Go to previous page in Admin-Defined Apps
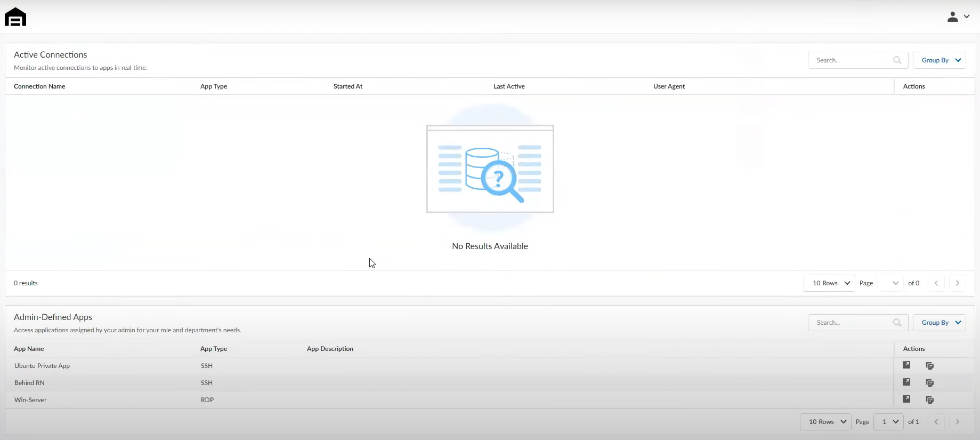 pos(936,422)
